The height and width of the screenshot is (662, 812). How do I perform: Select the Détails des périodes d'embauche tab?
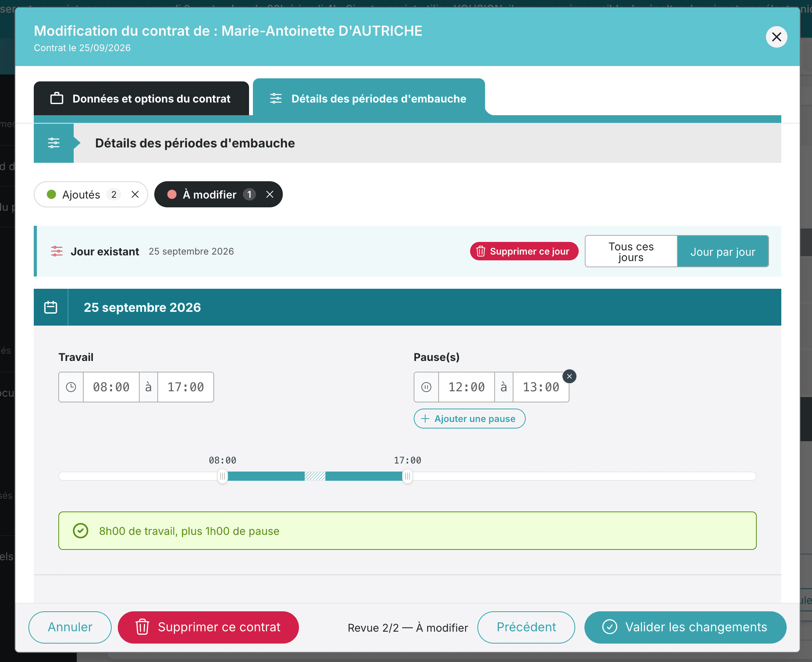pos(369,98)
